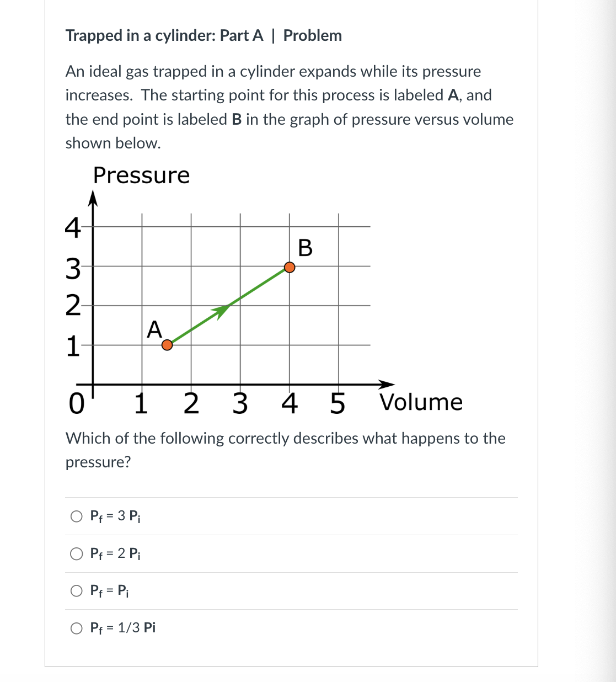Select the answer Pf = 2 Pi
Image resolution: width=616 pixels, height=682 pixels.
[77, 553]
